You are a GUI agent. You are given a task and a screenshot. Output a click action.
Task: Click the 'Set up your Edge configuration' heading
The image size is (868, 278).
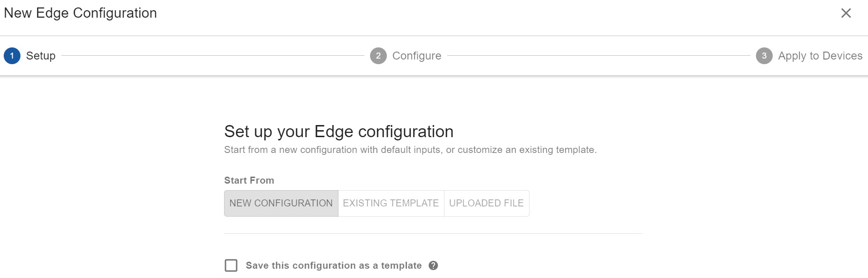(338, 132)
